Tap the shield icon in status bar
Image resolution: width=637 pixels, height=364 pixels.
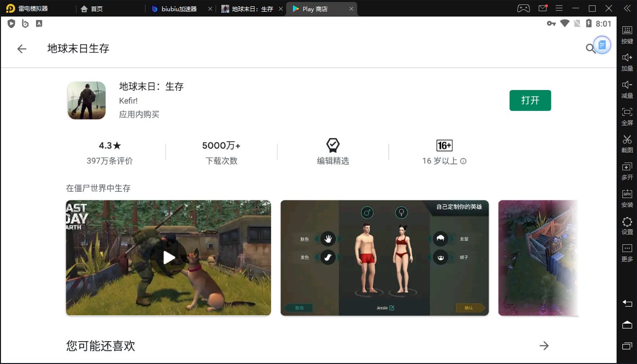click(x=11, y=23)
